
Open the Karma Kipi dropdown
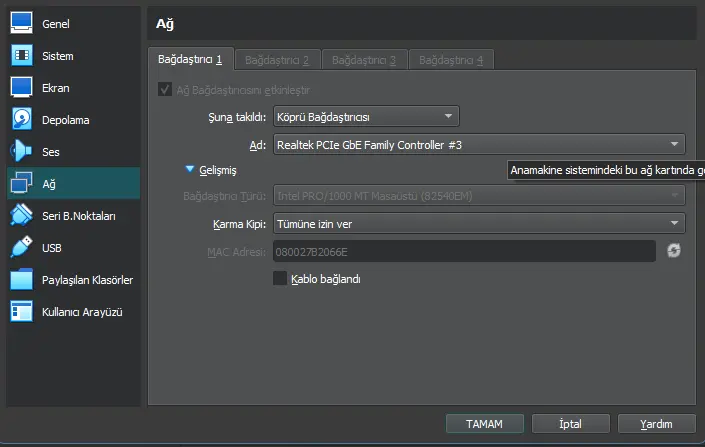(478, 223)
